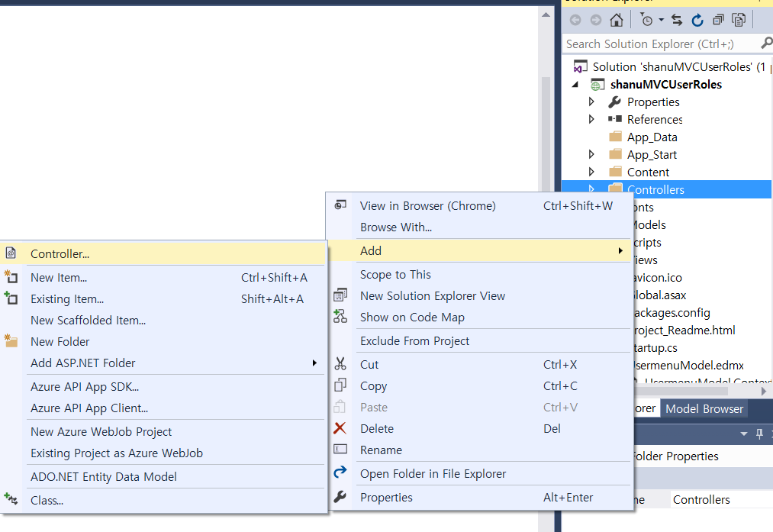Screen dimensions: 773x532
Task: Expand the Controllers folder arrow
Action: tap(591, 189)
